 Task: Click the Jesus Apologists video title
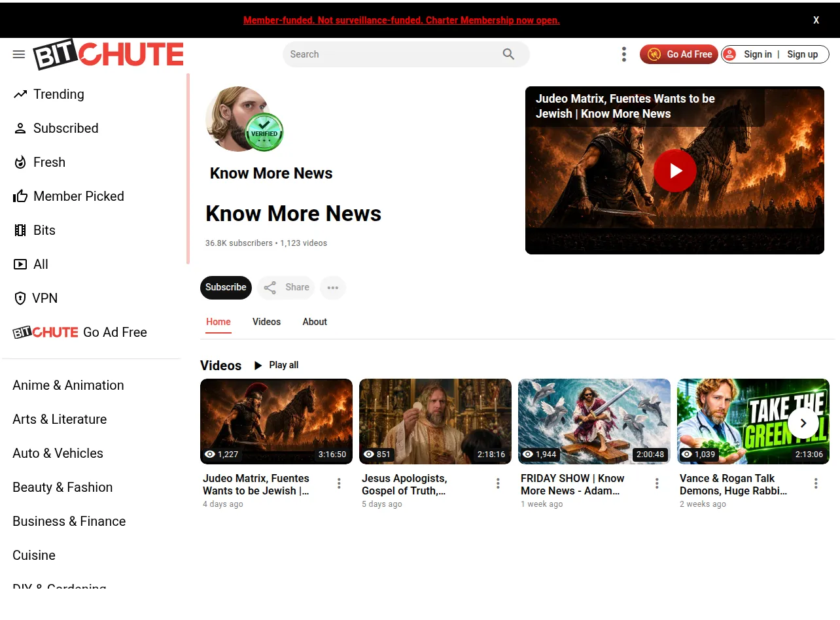click(404, 485)
